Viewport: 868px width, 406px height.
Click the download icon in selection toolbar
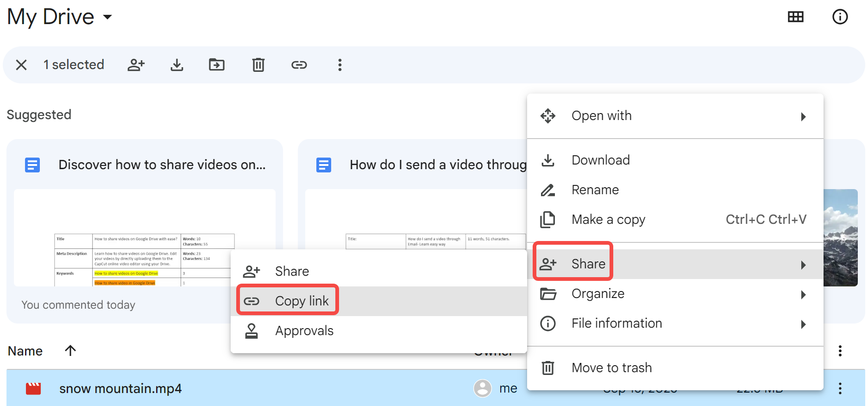(x=176, y=65)
